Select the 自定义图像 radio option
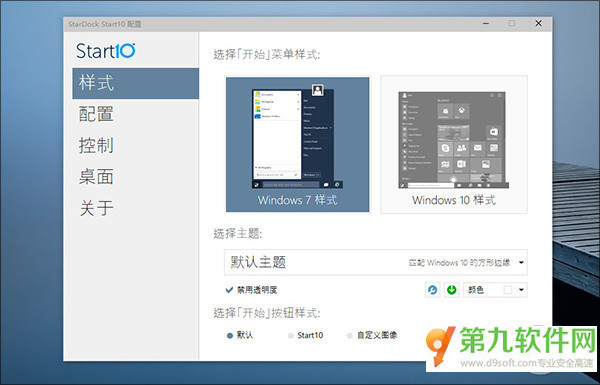Screen dimensions: 600x385 (372, 335)
